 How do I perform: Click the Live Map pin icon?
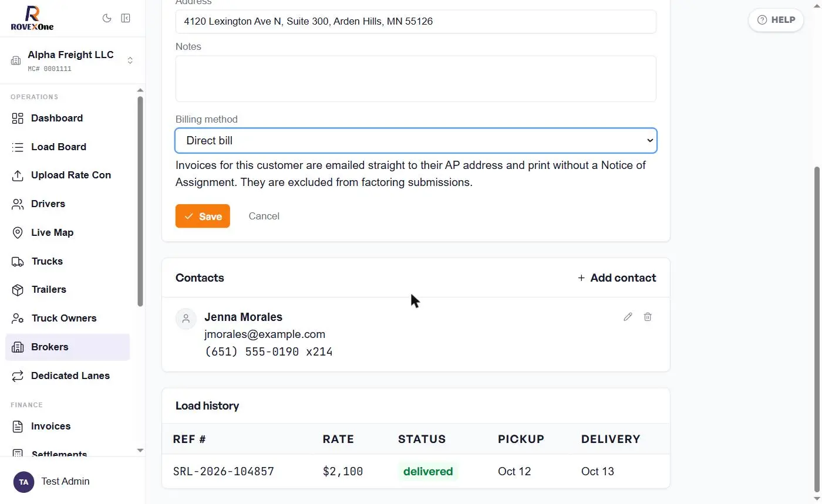18,233
